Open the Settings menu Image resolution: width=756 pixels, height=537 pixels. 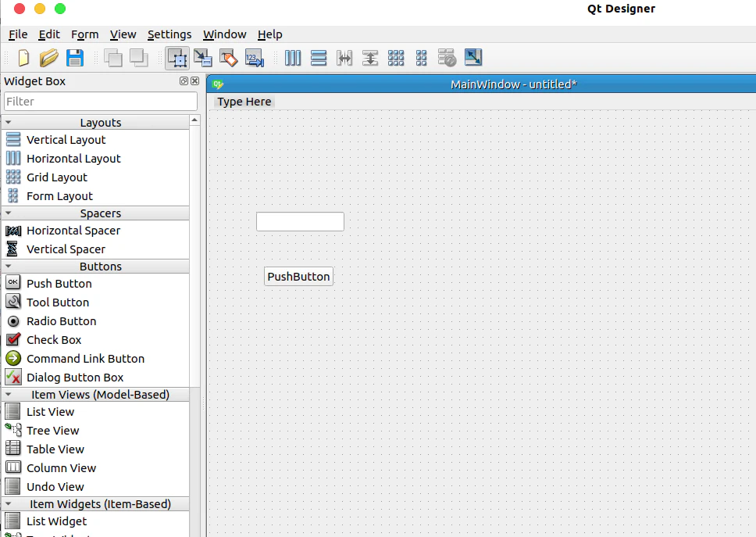point(169,34)
